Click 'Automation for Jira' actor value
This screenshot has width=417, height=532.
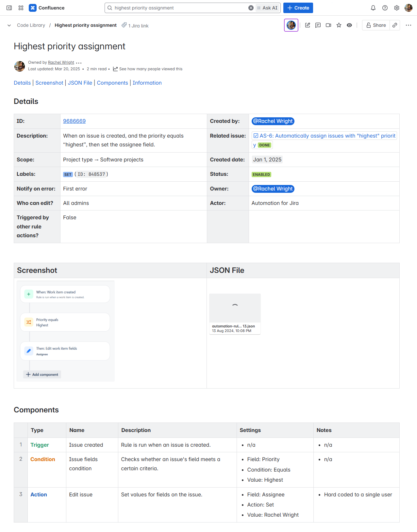tap(275, 203)
